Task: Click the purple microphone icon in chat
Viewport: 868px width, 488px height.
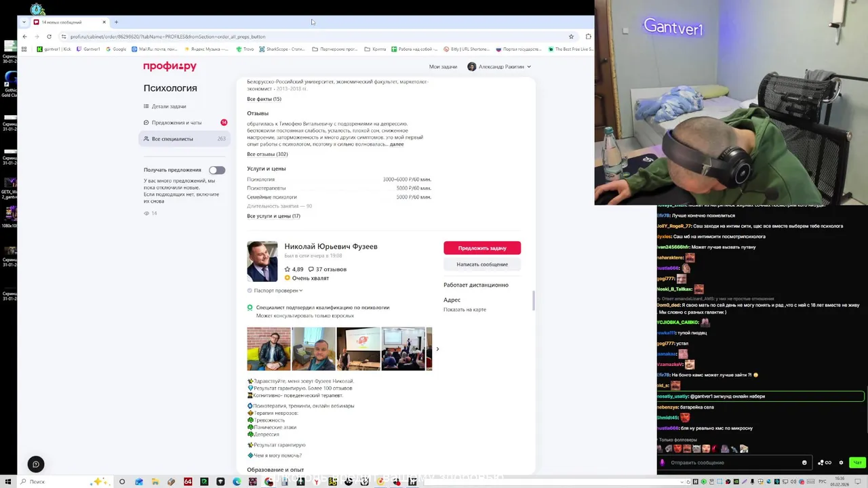Action: [663, 463]
